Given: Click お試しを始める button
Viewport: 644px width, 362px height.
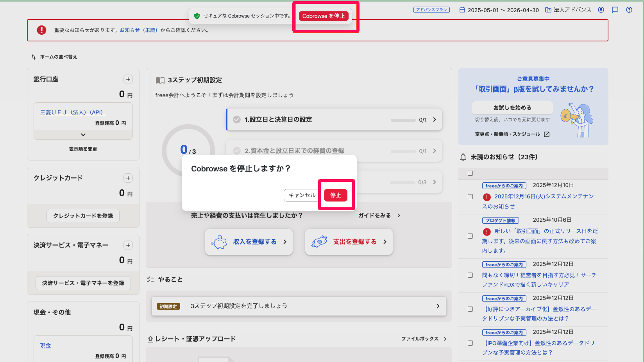Looking at the screenshot, I should point(512,108).
